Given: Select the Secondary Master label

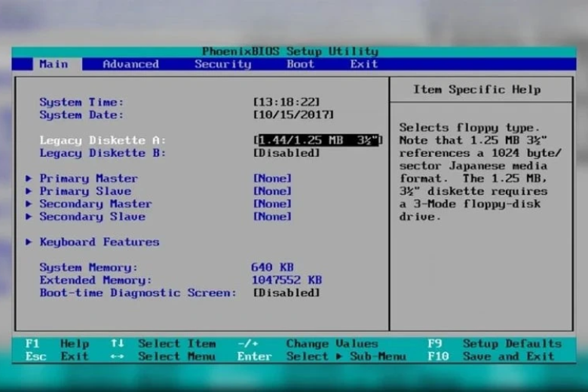Looking at the screenshot, I should tap(96, 204).
